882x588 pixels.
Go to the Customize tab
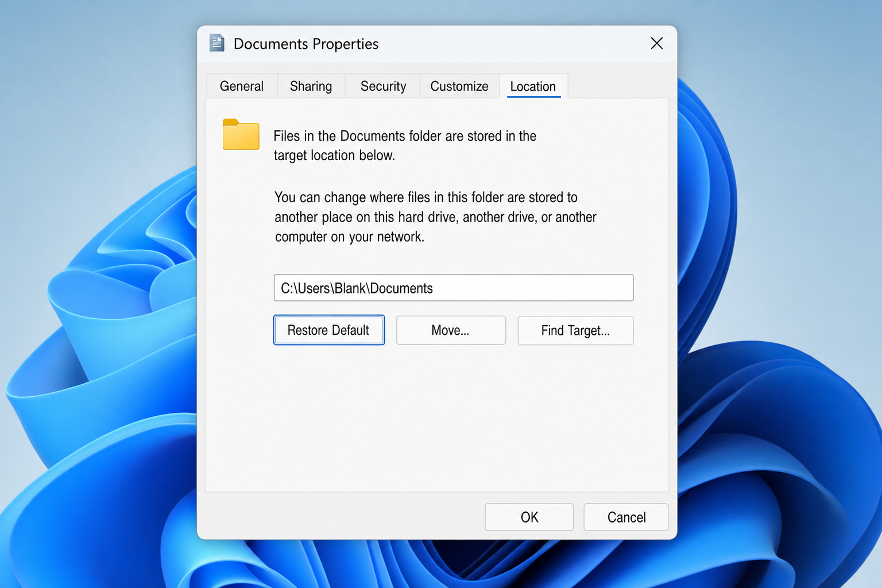tap(459, 86)
